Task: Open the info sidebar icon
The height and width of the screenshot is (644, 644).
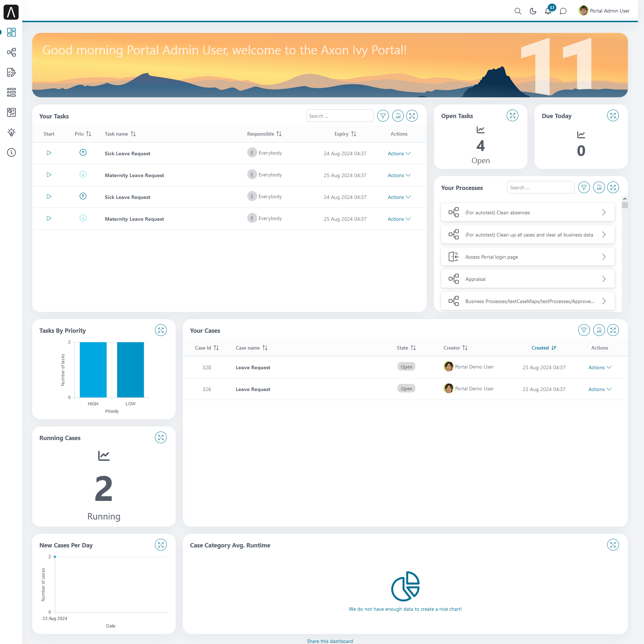Action: point(11,152)
